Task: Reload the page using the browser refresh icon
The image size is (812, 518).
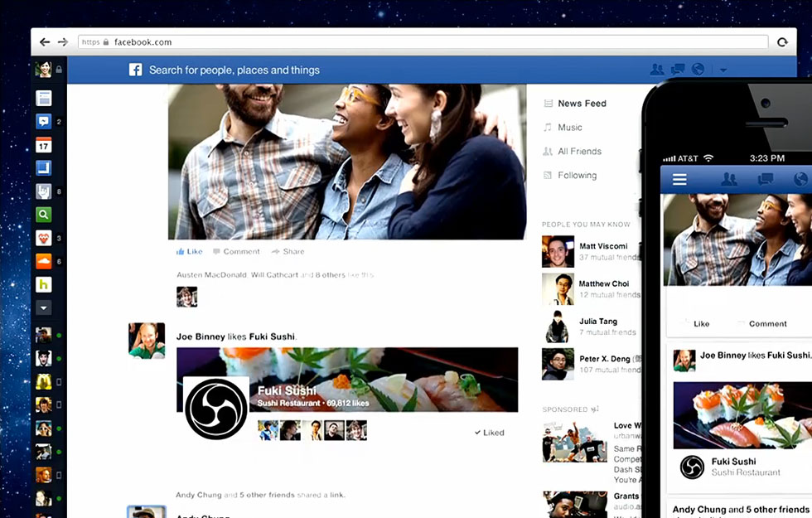Action: click(x=782, y=41)
